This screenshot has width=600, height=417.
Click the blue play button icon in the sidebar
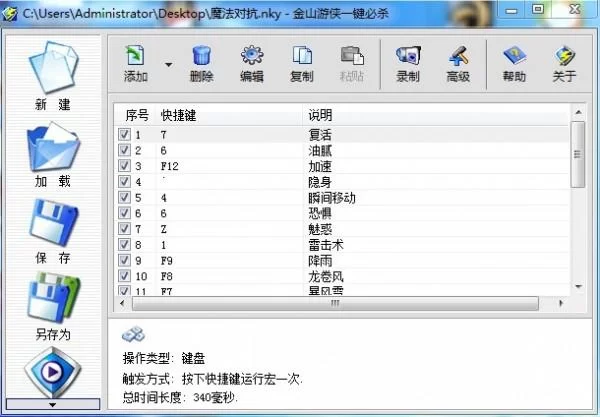[52, 371]
